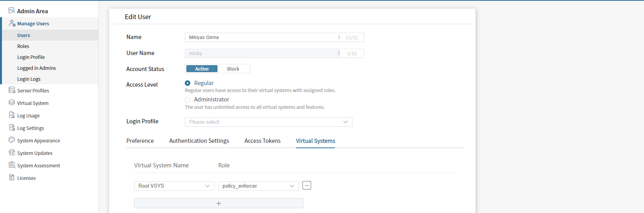The width and height of the screenshot is (644, 213).
Task: Remove the Root VSYS row with minus icon
Action: click(307, 186)
